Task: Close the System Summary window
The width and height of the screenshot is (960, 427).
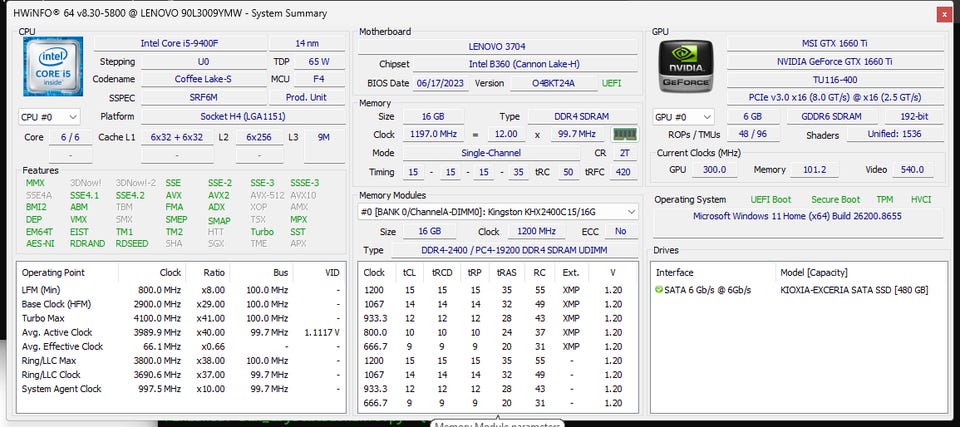Action: pyautogui.click(x=945, y=15)
